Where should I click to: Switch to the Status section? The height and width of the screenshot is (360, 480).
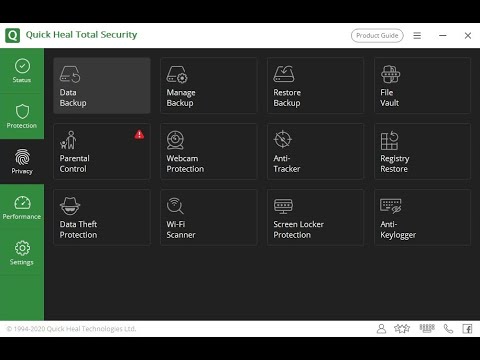click(22, 71)
